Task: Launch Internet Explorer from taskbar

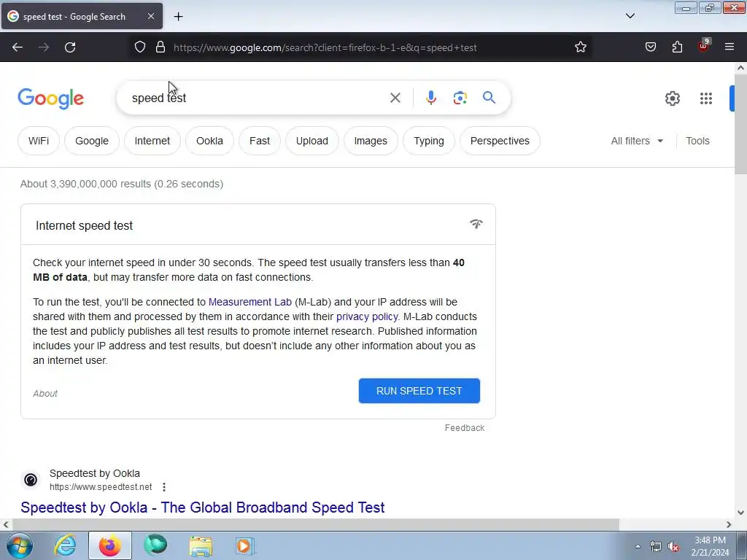Action: (x=65, y=545)
